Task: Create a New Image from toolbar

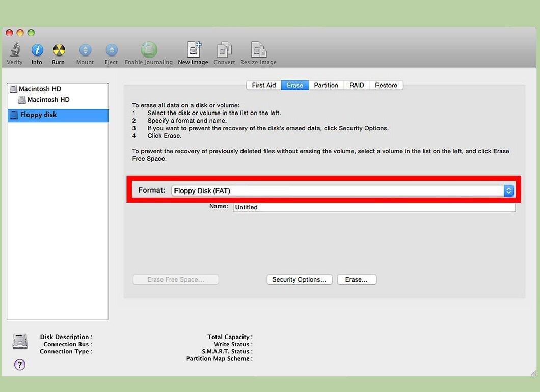Action: [193, 50]
